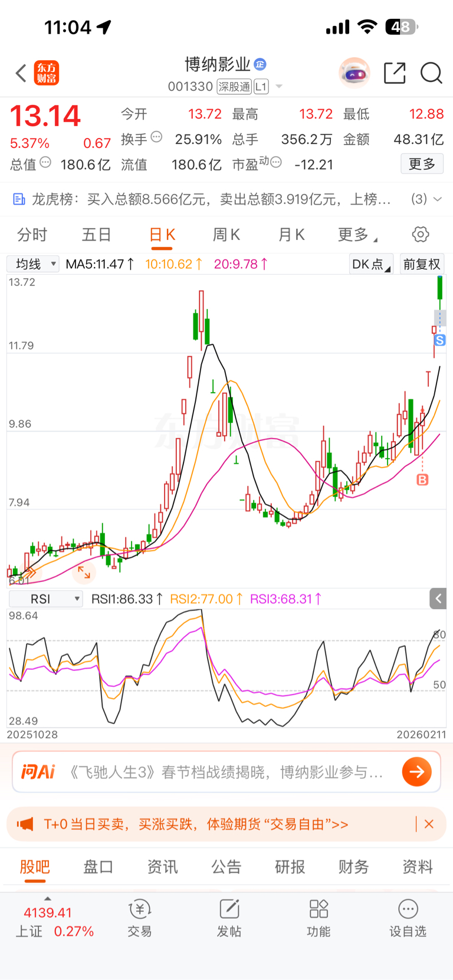Expand the 龙虎榜 (3) news chevron
Screen dimensions: 453x980
tap(438, 199)
